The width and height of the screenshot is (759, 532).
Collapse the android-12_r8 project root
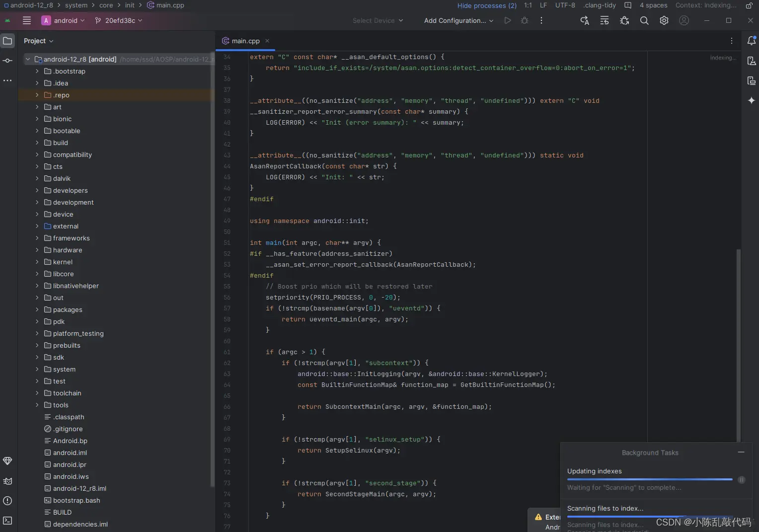[28, 59]
